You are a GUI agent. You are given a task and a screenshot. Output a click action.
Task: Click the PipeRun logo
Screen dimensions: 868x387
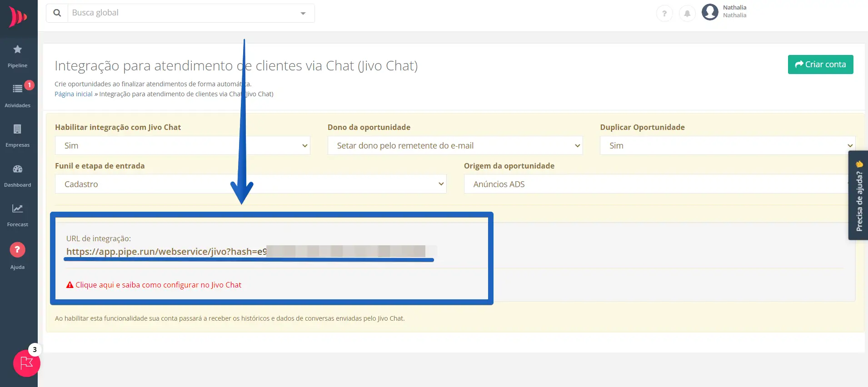18,17
